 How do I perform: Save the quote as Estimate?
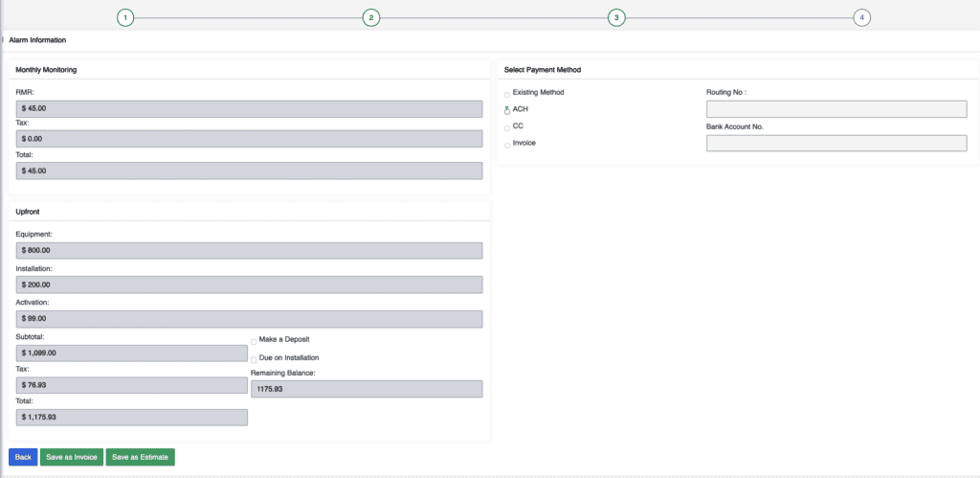[x=140, y=457]
